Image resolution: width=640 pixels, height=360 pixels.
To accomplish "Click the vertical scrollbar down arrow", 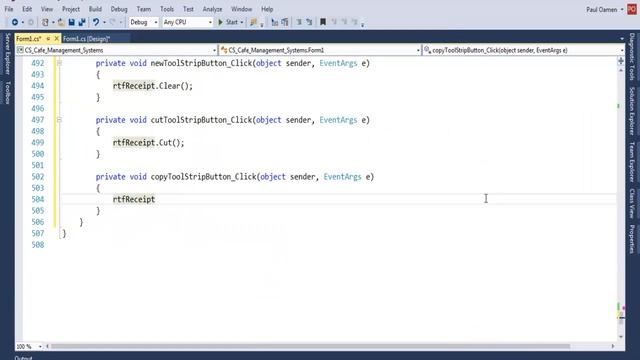I will tap(621, 337).
